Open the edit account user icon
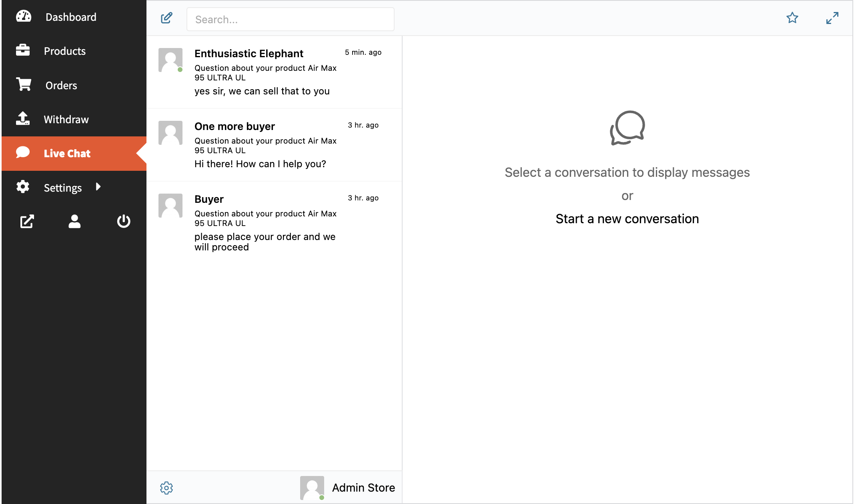This screenshot has height=504, width=854. [x=74, y=221]
